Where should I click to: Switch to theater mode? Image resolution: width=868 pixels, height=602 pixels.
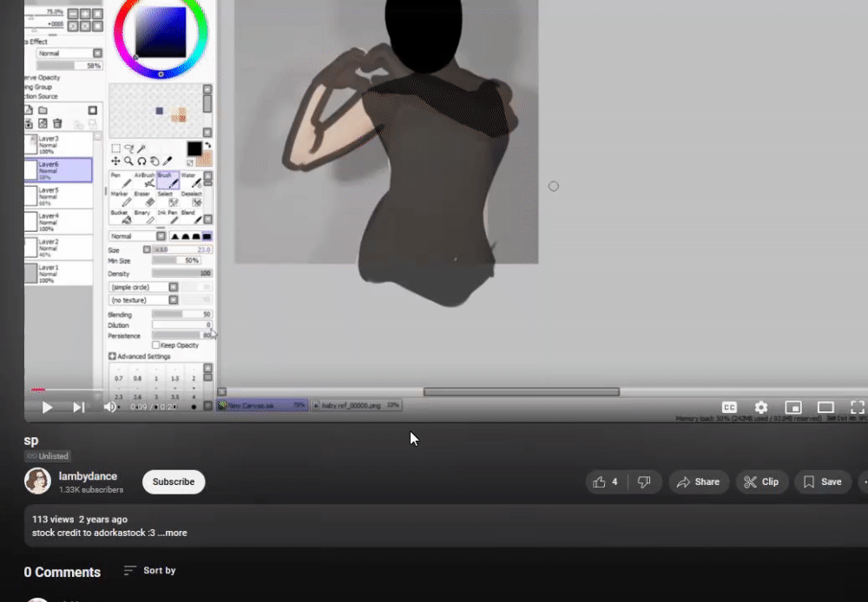pyautogui.click(x=825, y=407)
